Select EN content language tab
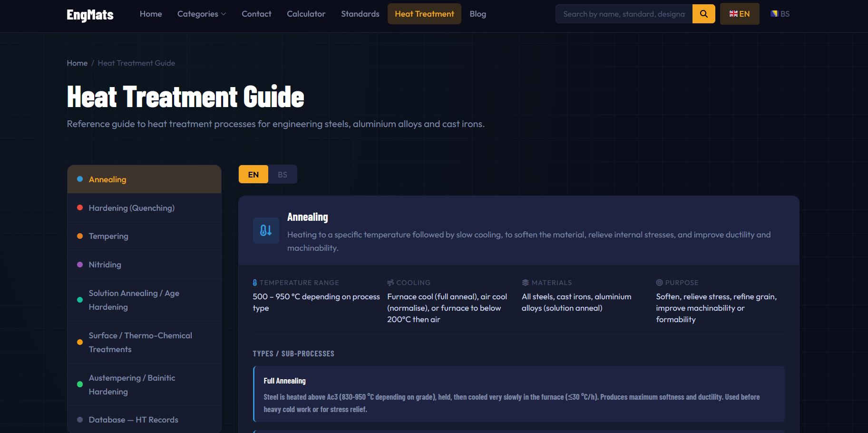Screen dimensions: 868x433 coord(254,175)
